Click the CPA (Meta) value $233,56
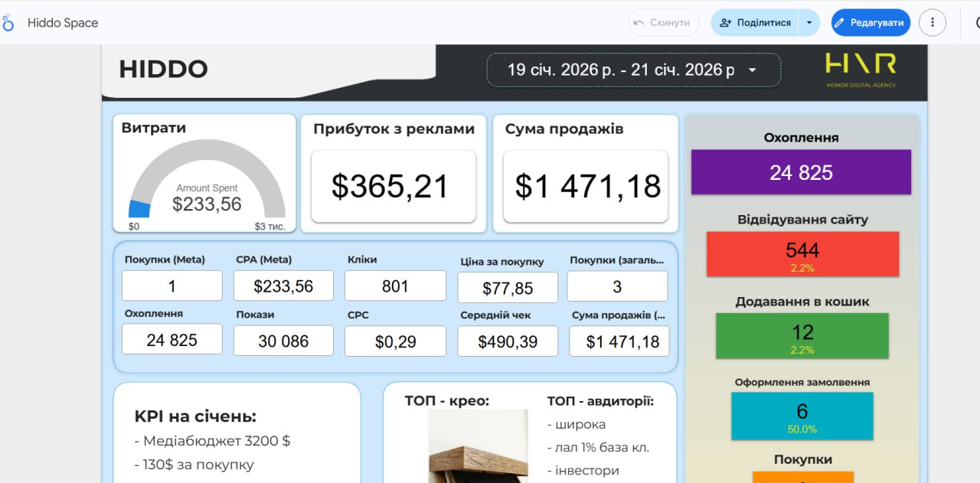Screen dimensions: 980x483 (x=284, y=286)
